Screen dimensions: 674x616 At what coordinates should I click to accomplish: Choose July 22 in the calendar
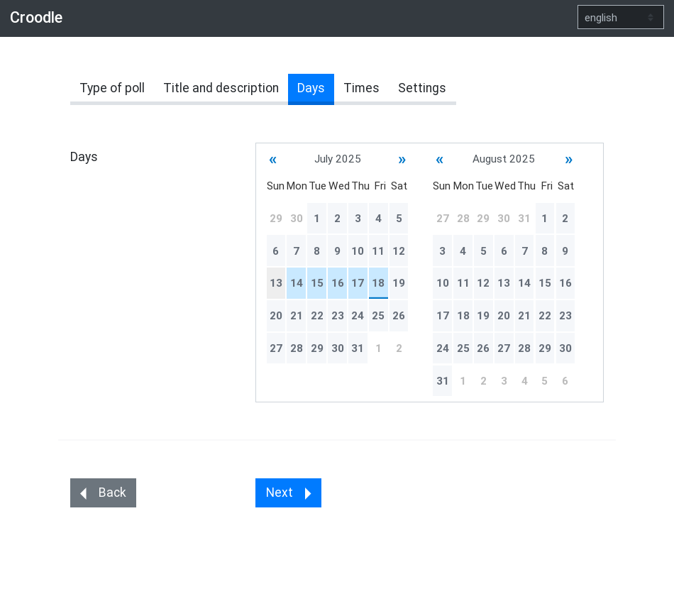click(x=317, y=316)
